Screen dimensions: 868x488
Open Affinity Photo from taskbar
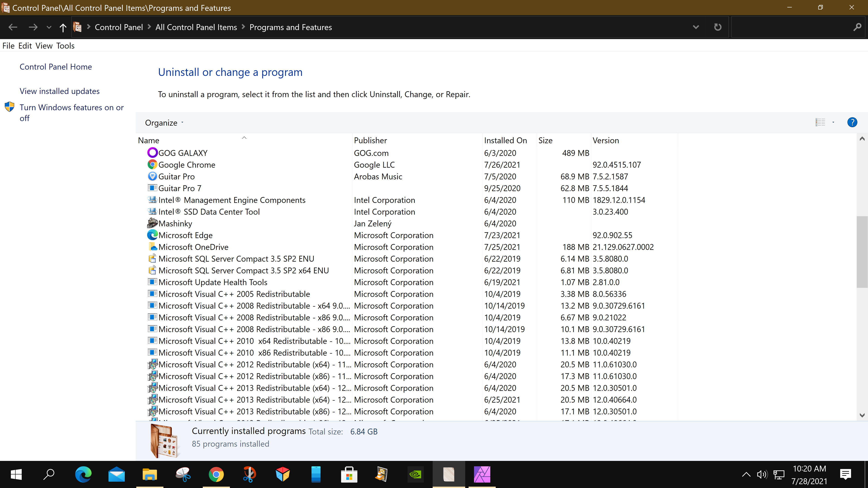(x=482, y=474)
